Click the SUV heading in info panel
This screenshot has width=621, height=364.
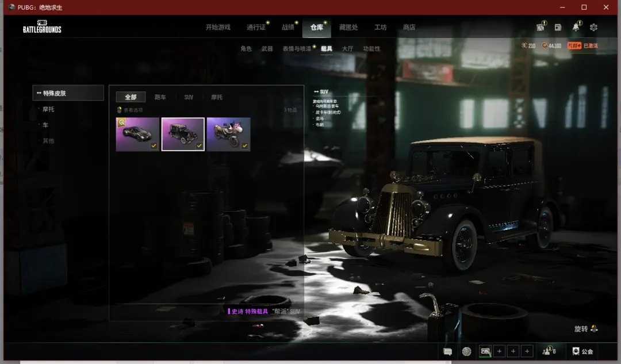tap(321, 91)
